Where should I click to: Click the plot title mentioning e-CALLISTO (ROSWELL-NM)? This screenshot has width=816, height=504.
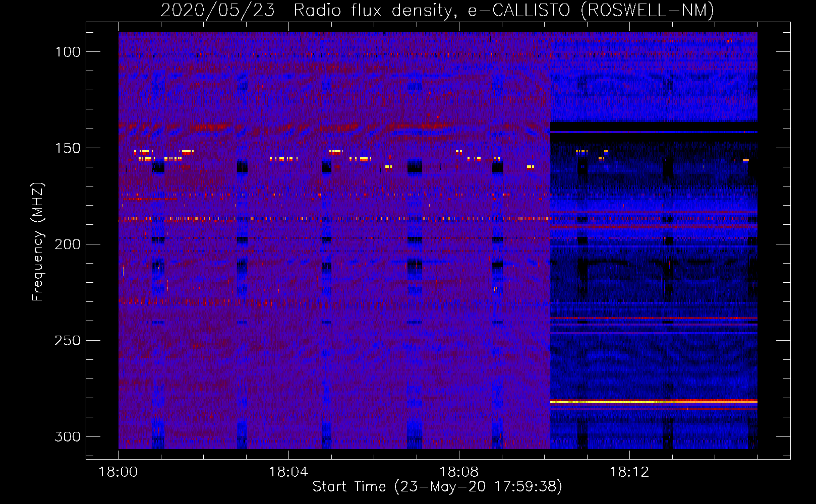pyautogui.click(x=437, y=10)
